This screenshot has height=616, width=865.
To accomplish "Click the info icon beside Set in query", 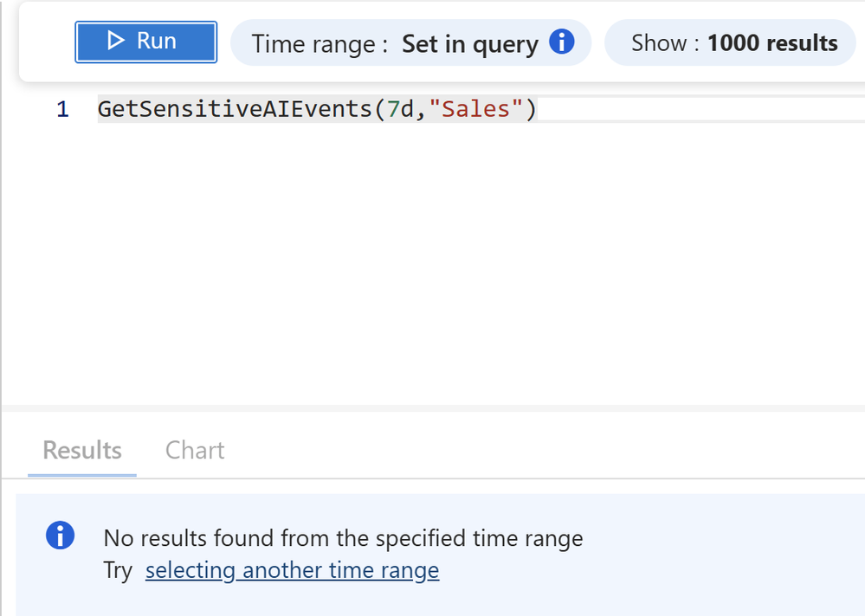I will [562, 42].
